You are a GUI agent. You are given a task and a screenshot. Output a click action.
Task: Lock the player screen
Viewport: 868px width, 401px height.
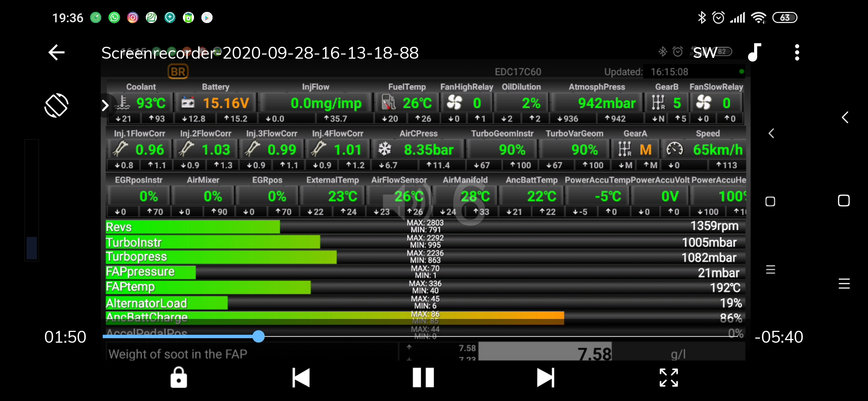coord(178,378)
